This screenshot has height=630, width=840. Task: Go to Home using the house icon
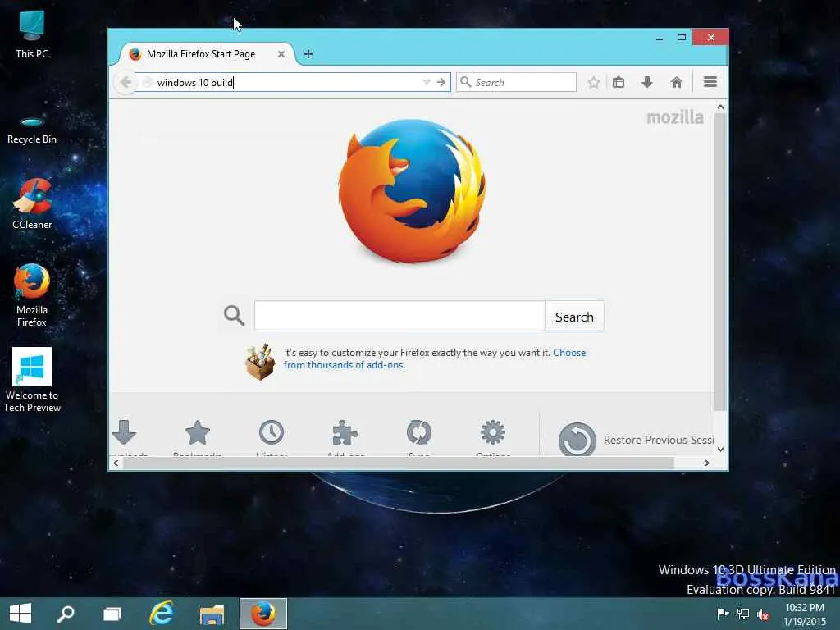[x=677, y=82]
